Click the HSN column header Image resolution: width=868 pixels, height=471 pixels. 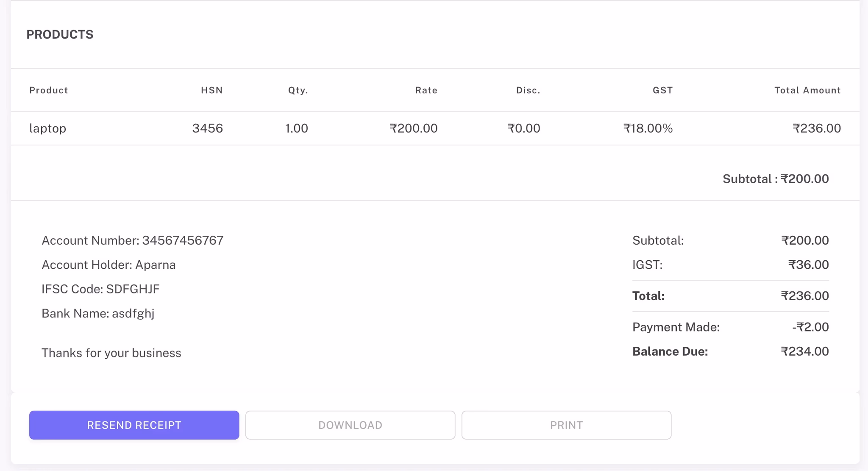coord(211,90)
